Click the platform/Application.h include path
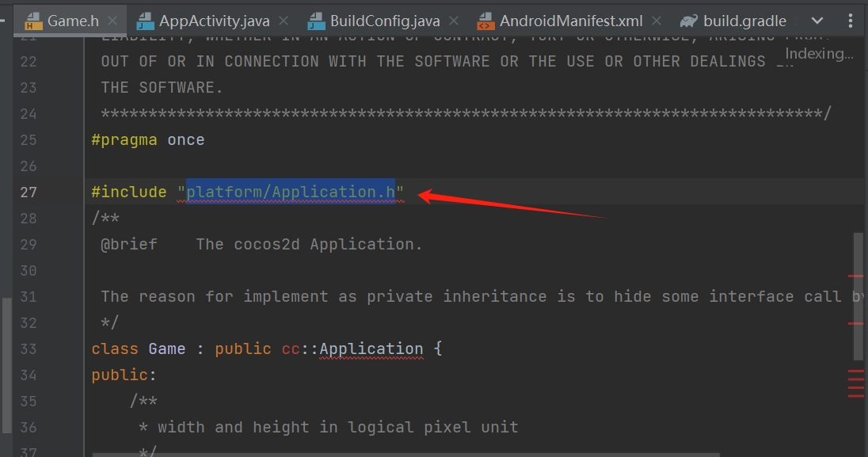The height and width of the screenshot is (457, 868). coord(291,192)
